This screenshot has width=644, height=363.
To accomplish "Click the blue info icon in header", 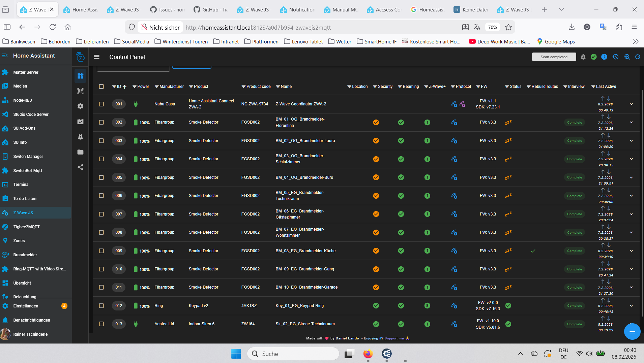I will pyautogui.click(x=604, y=57).
